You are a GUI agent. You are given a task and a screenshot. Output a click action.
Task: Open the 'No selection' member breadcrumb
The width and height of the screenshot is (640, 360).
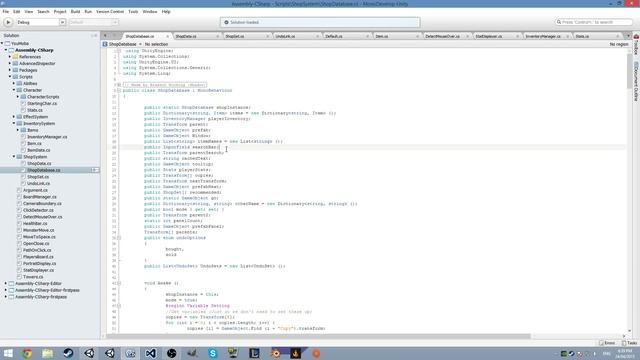point(156,44)
